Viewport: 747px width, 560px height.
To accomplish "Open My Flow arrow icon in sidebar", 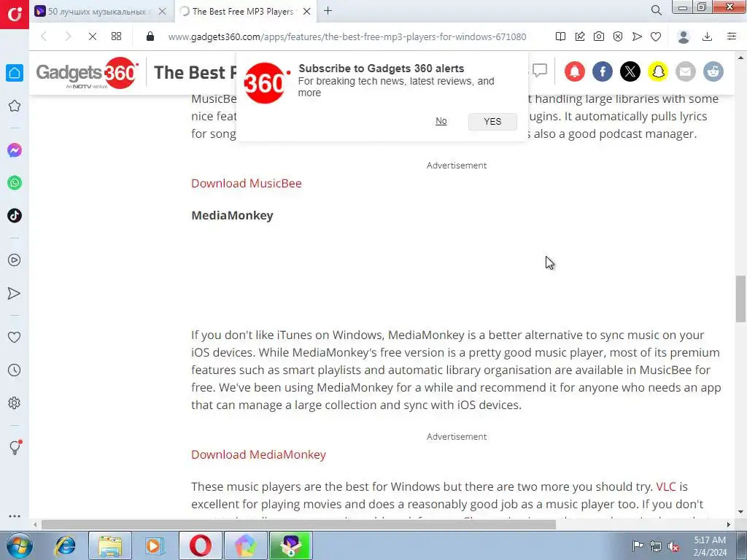I will [15, 293].
